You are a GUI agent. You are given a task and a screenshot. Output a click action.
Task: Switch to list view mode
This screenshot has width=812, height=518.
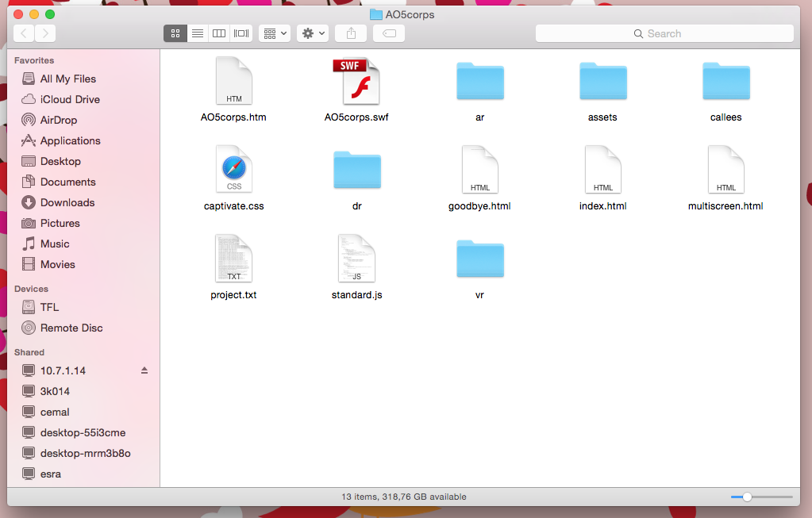point(198,33)
